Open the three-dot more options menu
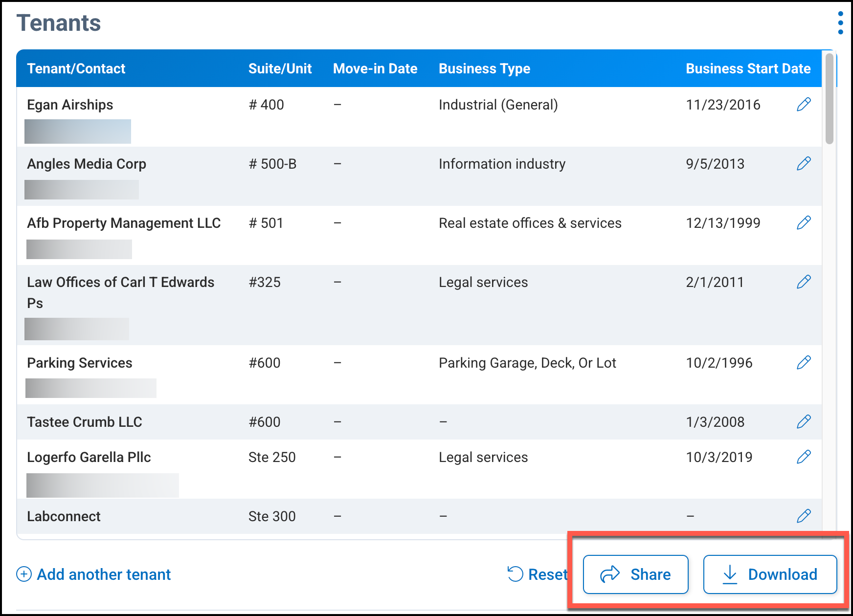Viewport: 853px width, 616px height. pyautogui.click(x=840, y=23)
